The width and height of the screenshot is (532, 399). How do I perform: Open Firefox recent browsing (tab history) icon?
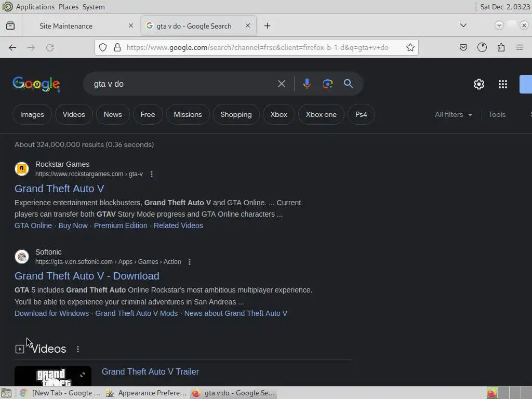pos(10,26)
